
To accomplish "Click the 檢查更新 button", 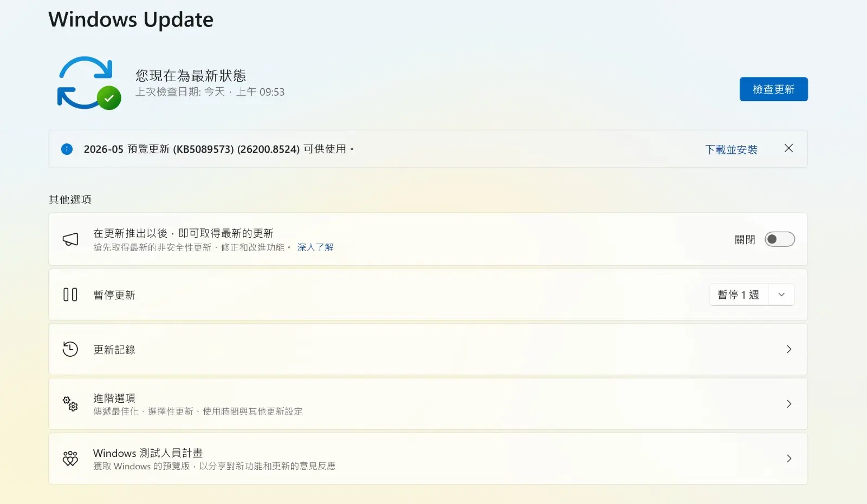I will pos(774,89).
